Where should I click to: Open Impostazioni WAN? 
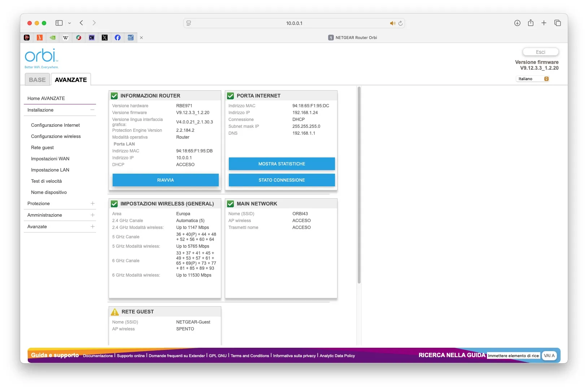tap(50, 159)
